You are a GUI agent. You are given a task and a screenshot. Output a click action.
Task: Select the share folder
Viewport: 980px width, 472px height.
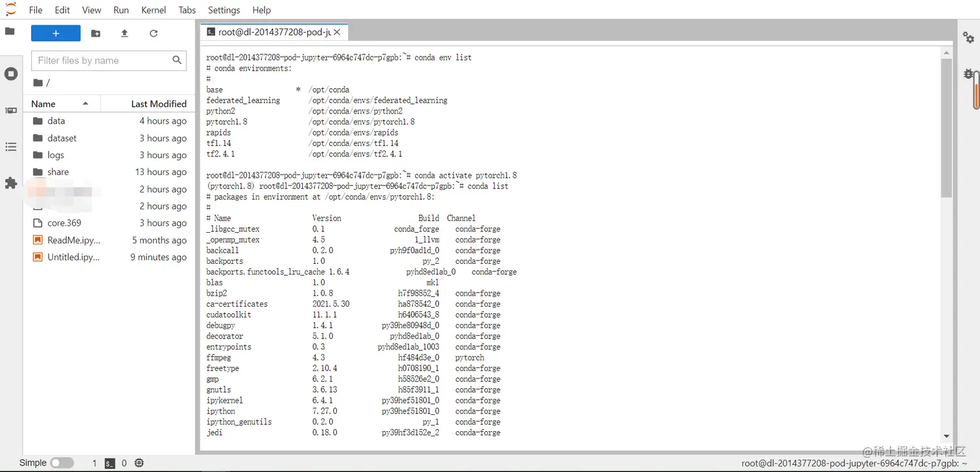click(109, 172)
